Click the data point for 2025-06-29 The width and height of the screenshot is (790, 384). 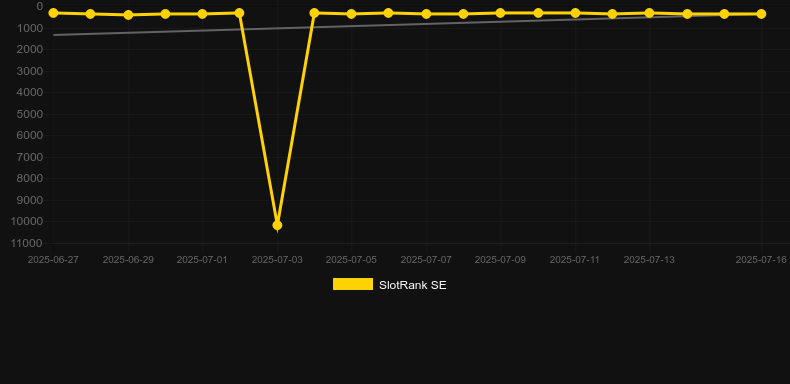(x=128, y=15)
